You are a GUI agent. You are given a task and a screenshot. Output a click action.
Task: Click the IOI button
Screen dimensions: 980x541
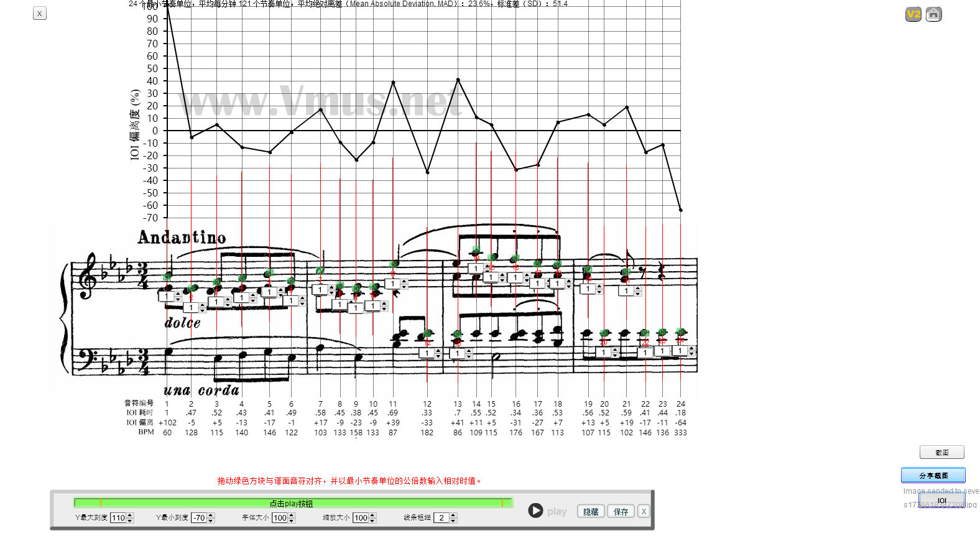[x=941, y=500]
